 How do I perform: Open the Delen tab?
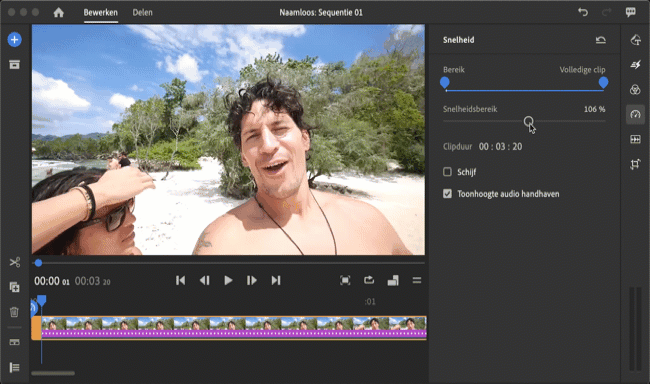point(142,12)
